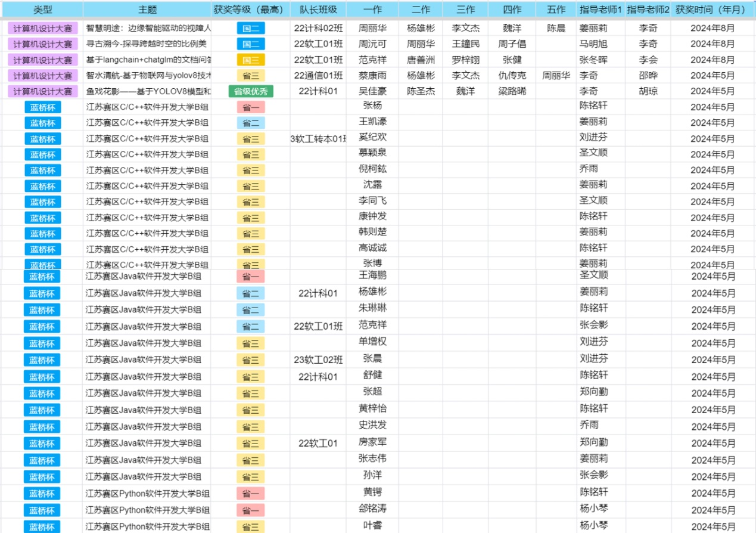Select the first-author cell '奚纪欢'
Viewport: 756px width, 533px height.
(x=372, y=137)
